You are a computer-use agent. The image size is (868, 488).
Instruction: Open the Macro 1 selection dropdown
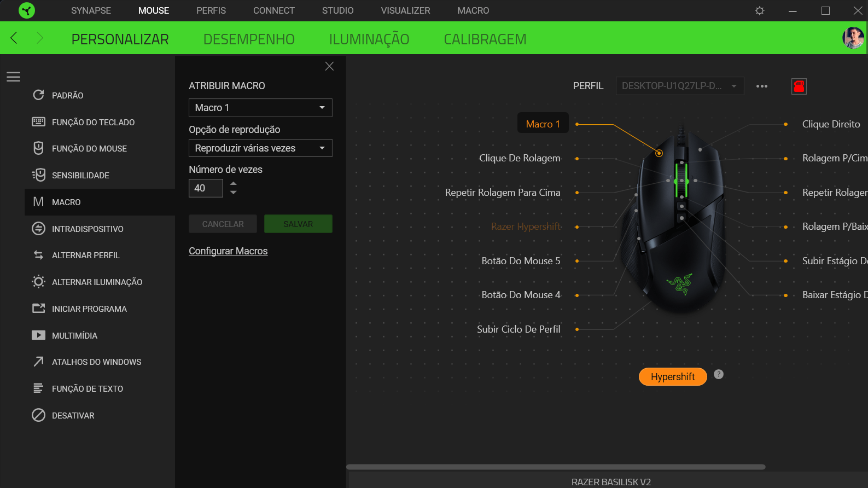coord(260,108)
